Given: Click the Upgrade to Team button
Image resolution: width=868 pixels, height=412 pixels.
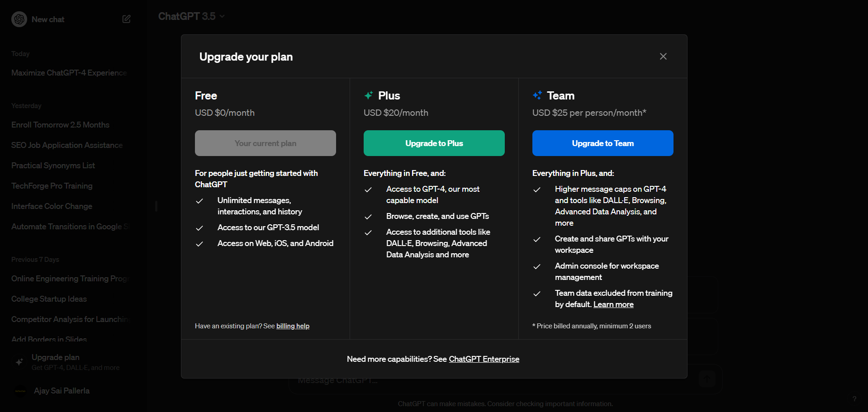Looking at the screenshot, I should click(602, 143).
